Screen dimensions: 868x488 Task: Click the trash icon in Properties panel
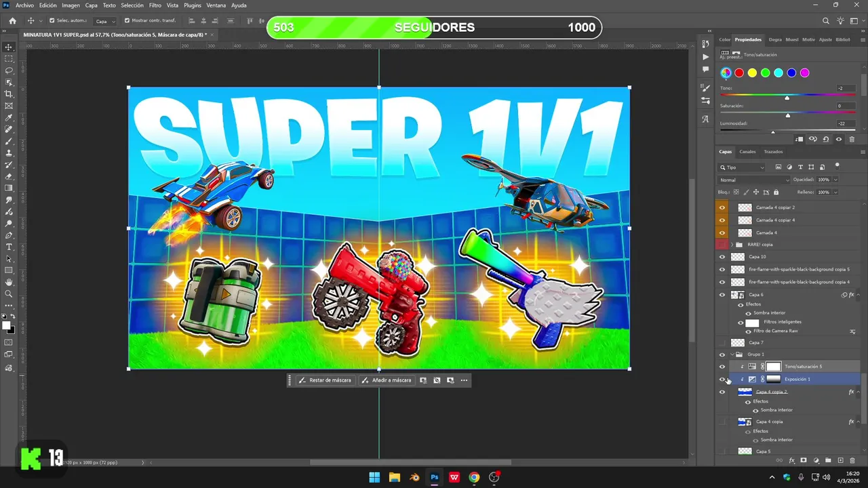tap(852, 139)
